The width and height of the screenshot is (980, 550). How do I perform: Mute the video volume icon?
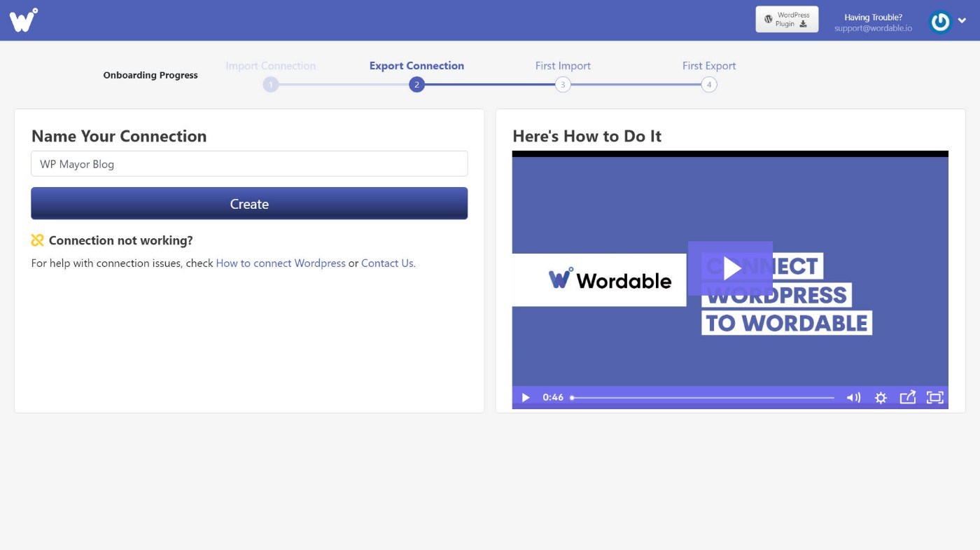click(853, 397)
